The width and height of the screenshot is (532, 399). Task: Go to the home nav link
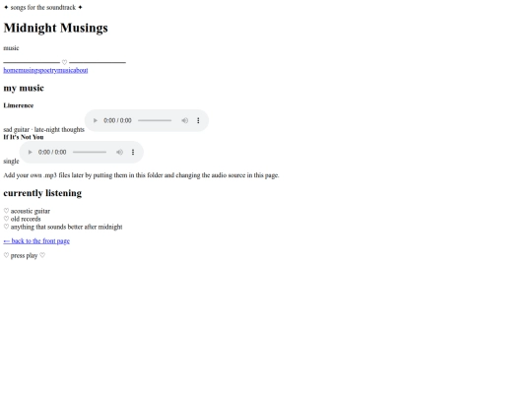[x=11, y=70]
